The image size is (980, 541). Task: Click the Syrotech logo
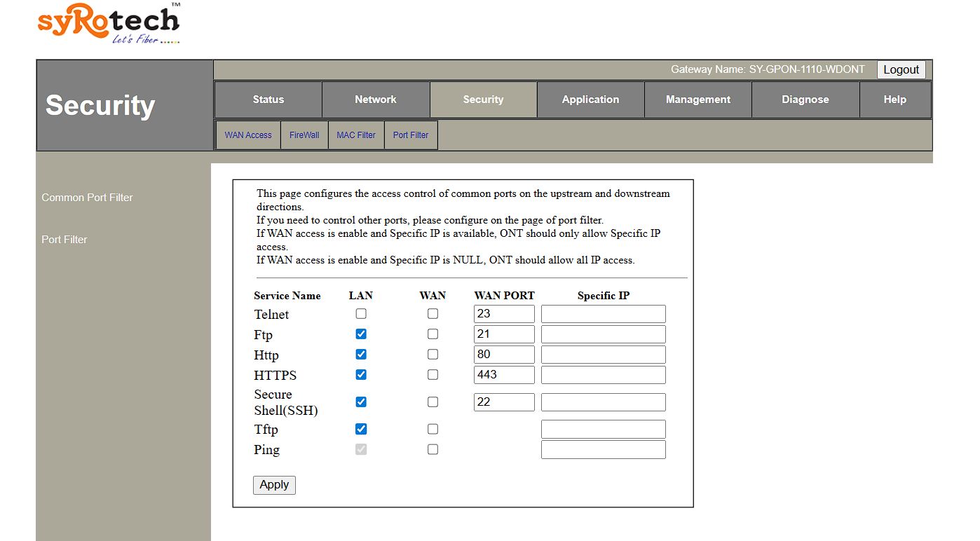click(x=109, y=24)
